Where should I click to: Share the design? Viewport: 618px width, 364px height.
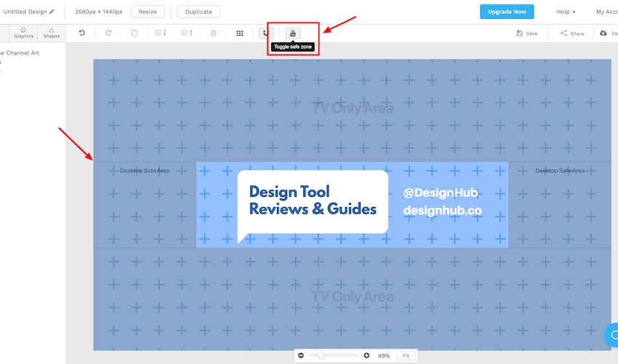click(572, 33)
